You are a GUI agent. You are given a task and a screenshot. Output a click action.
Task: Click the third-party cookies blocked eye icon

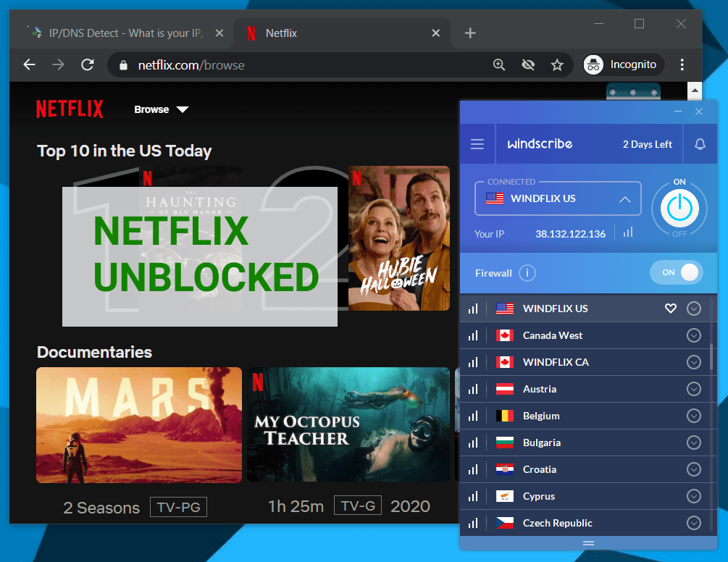point(528,64)
